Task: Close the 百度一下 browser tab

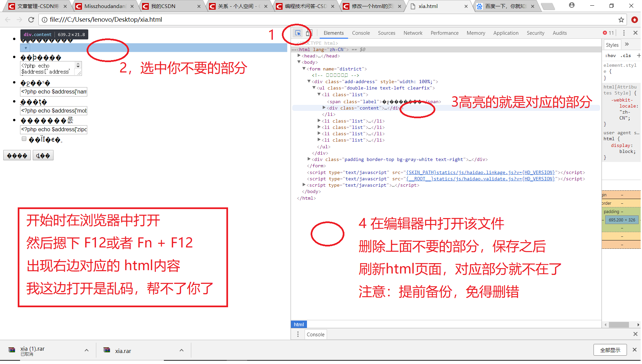Action: point(533,6)
